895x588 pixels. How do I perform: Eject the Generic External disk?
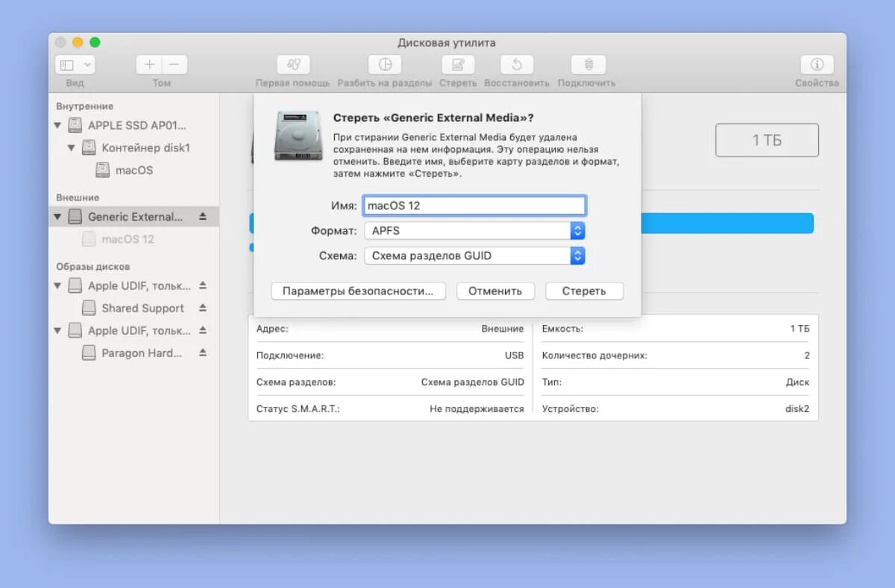[203, 217]
